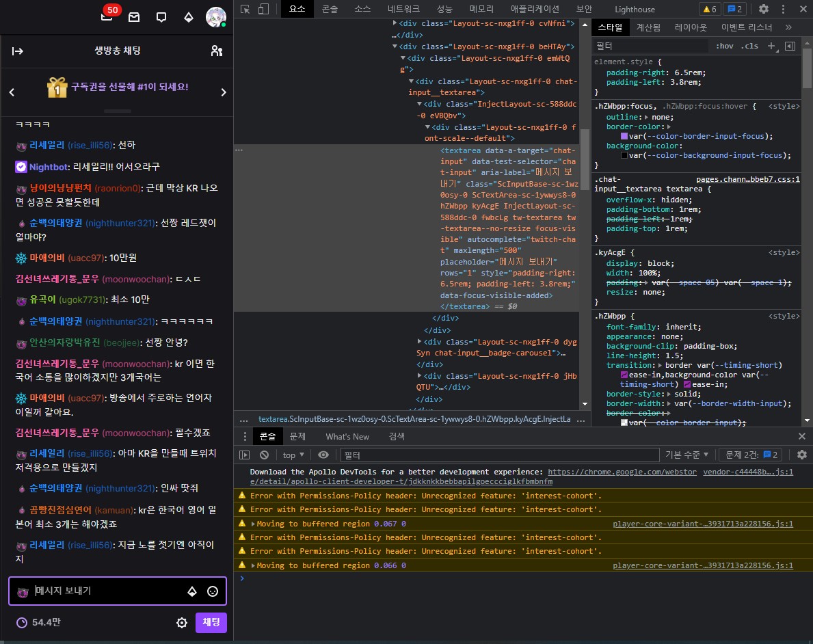813x644 pixels.
Task: Click the 메시지 보내기 chat input field
Action: pyautogui.click(x=103, y=591)
